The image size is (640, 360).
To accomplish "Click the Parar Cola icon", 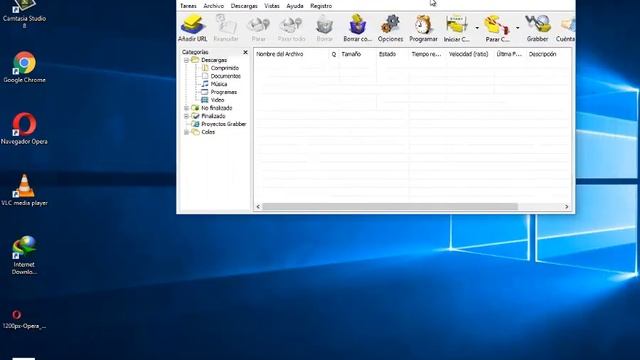I will coord(497,28).
